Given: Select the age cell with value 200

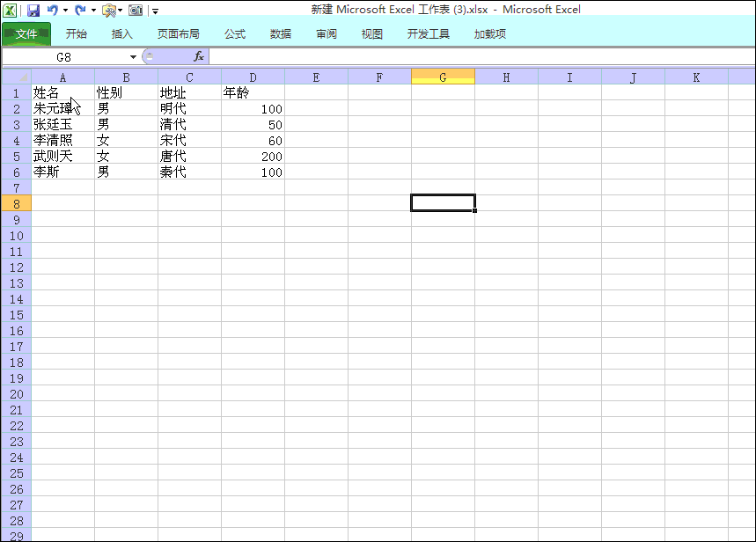Looking at the screenshot, I should pyautogui.click(x=253, y=157).
